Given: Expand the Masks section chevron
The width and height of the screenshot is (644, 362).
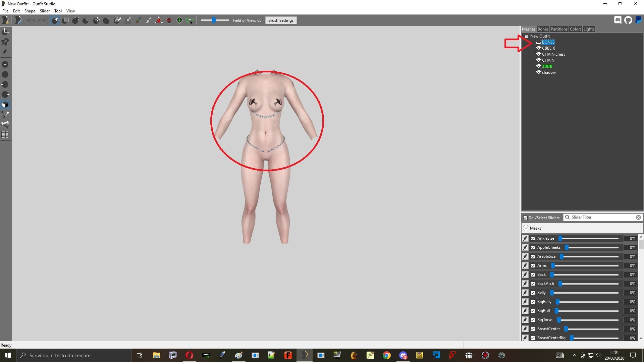Looking at the screenshot, I should [526, 228].
